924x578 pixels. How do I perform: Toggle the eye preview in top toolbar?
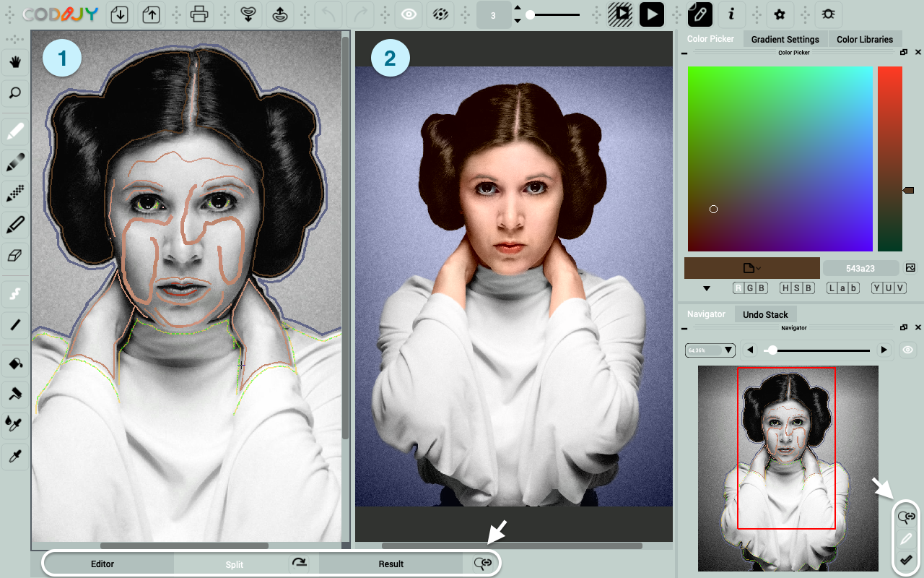tap(409, 14)
